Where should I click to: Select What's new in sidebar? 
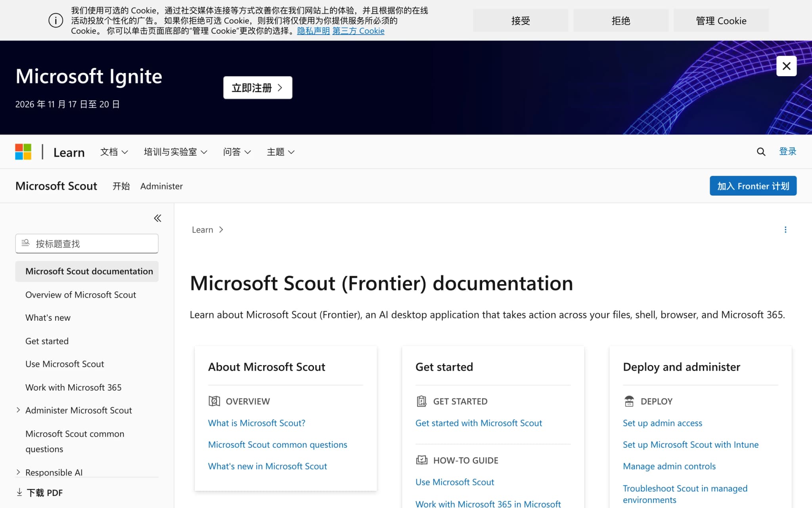[x=48, y=317]
